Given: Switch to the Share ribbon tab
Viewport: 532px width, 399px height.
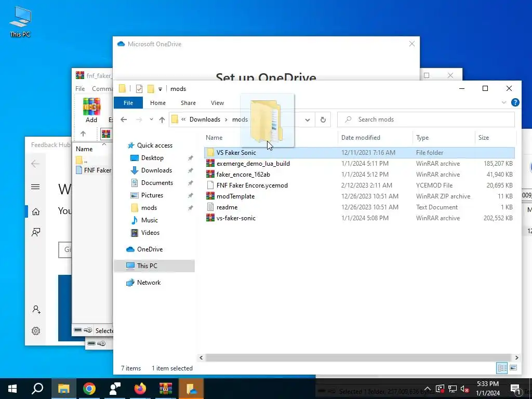Looking at the screenshot, I should (x=188, y=103).
